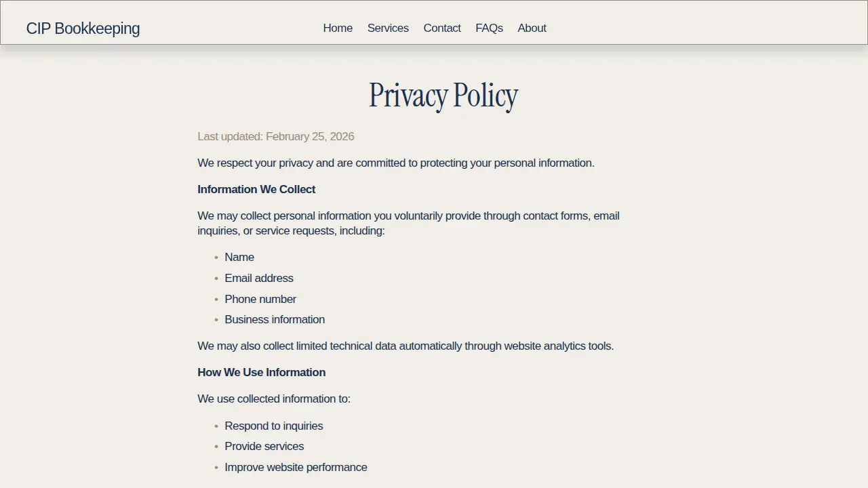
Task: Click the Provide services bullet
Action: 264,446
